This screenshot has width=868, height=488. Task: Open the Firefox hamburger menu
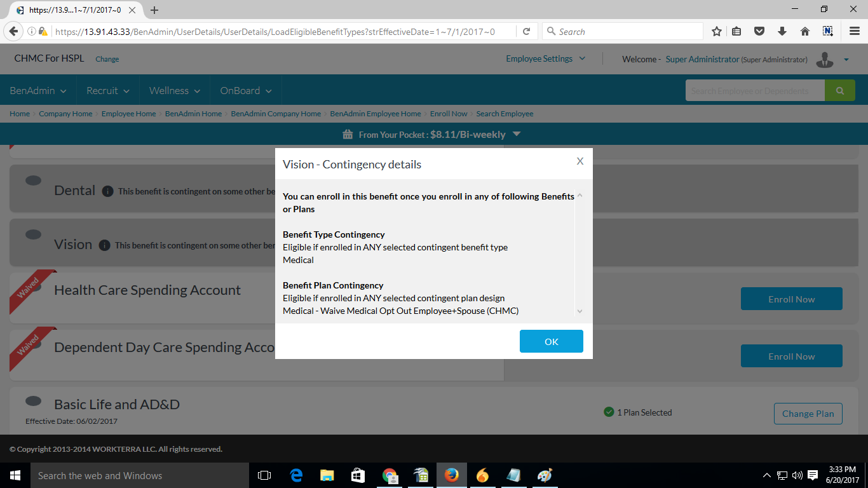tap(855, 31)
